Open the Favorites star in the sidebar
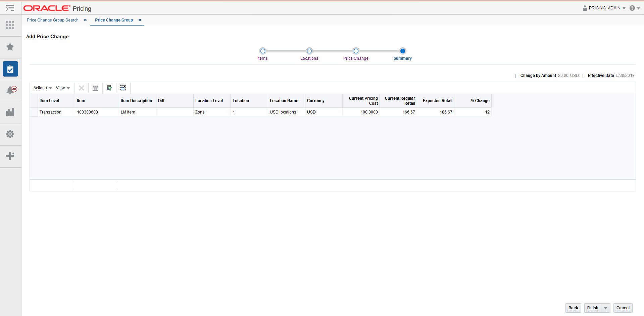This screenshot has height=316, width=644. (10, 47)
